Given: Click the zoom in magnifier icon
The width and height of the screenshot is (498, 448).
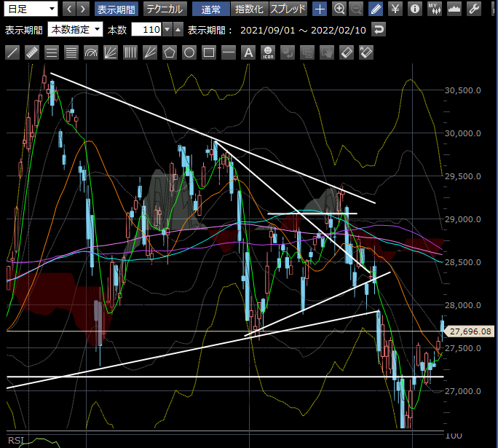Looking at the screenshot, I should [x=339, y=9].
